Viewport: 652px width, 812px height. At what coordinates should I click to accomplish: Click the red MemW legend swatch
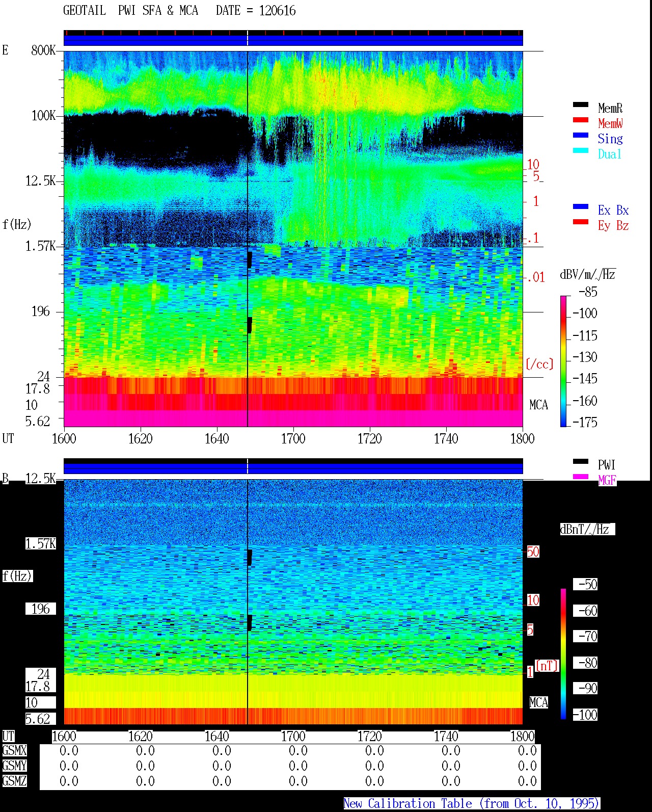580,120
